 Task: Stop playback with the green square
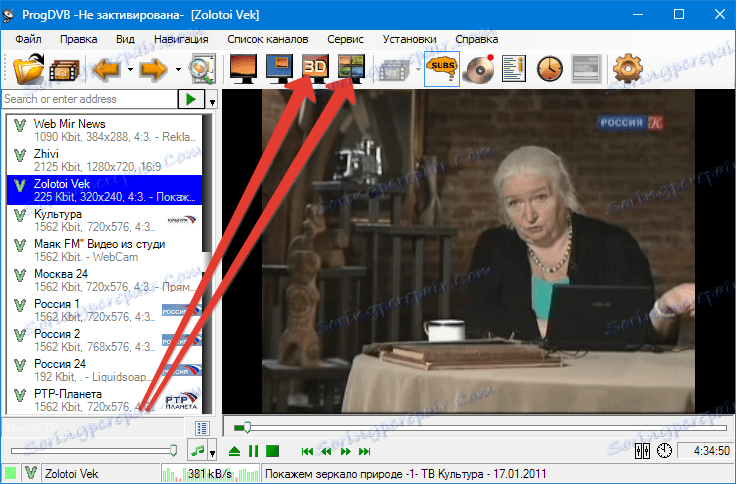point(272,452)
